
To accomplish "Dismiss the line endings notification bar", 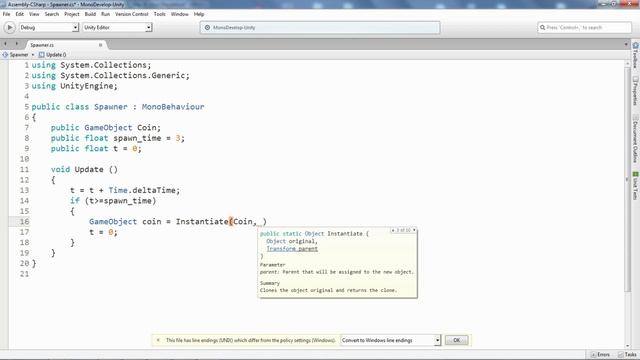I will (158, 340).
